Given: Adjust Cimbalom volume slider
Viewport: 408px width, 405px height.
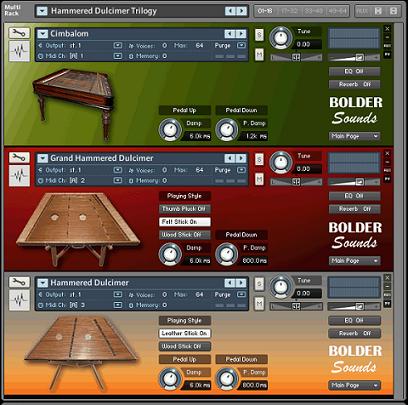Looking at the screenshot, I should 354,58.
